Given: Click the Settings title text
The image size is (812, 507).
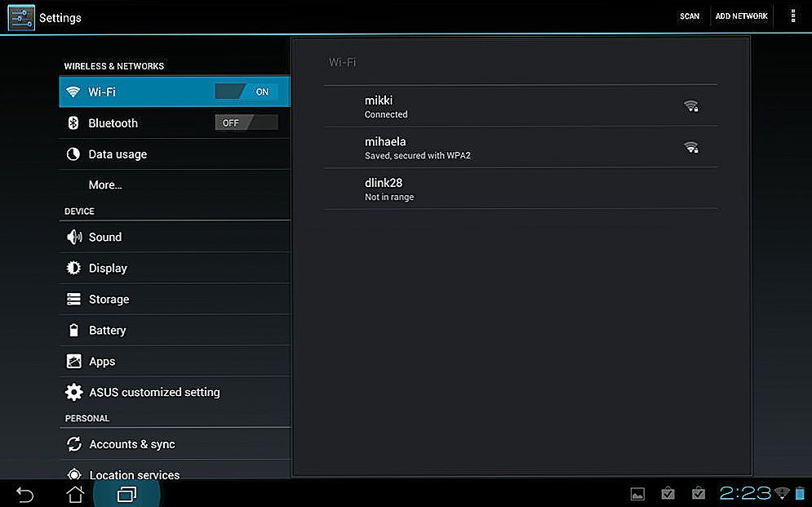Looking at the screenshot, I should pos(60,18).
